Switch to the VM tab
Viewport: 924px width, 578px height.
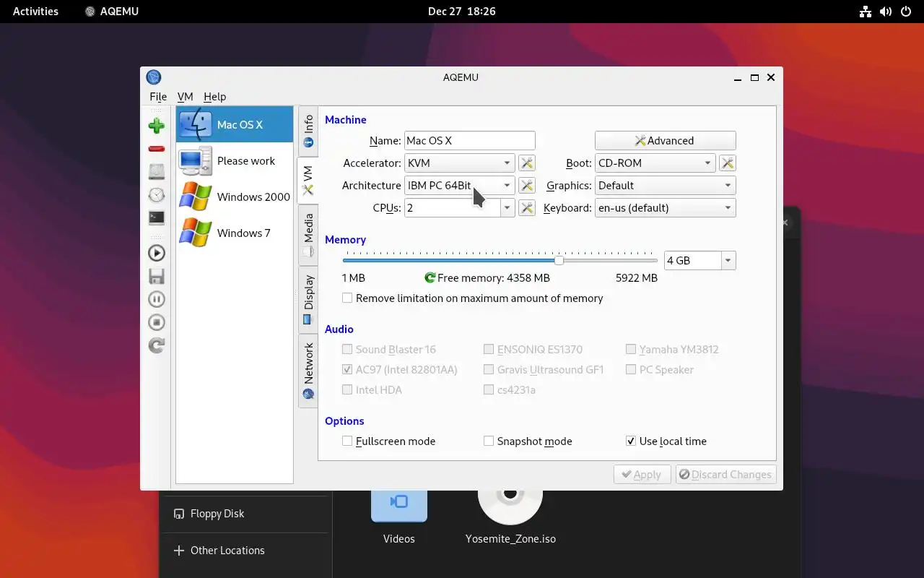coord(308,181)
